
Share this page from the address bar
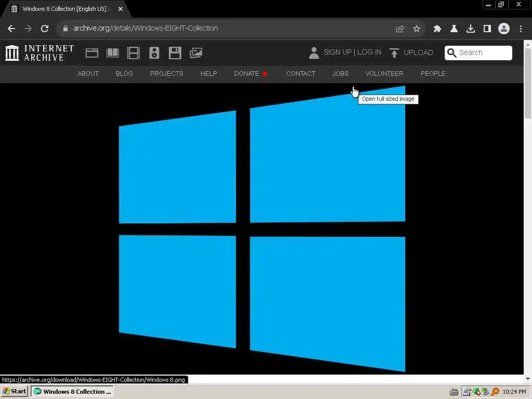(x=400, y=29)
